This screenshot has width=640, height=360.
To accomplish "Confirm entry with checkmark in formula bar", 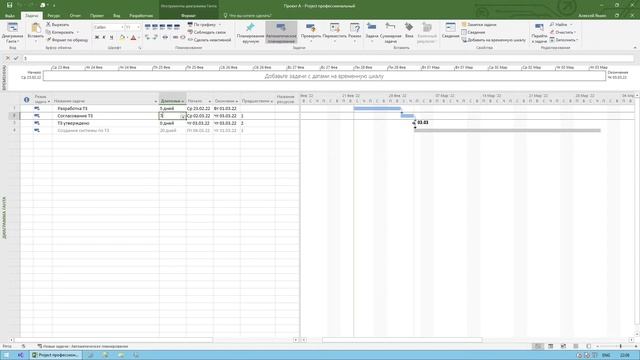I will 16,58.
